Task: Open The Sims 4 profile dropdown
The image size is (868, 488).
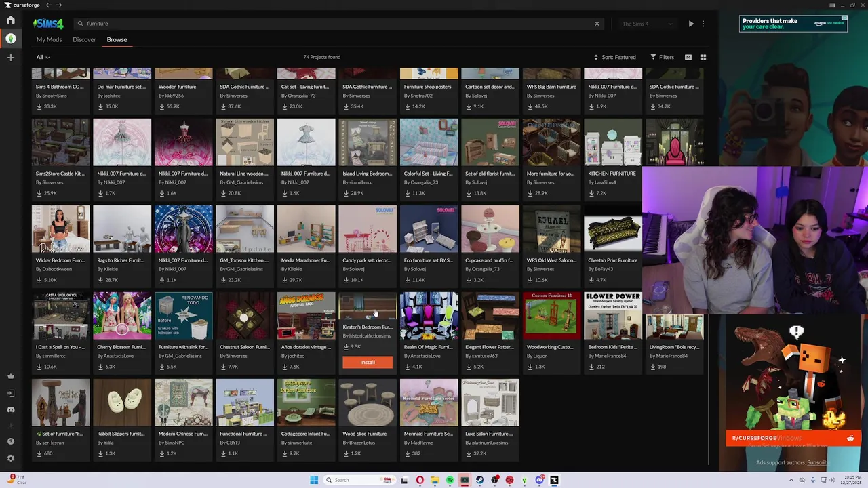Action: pos(647,24)
